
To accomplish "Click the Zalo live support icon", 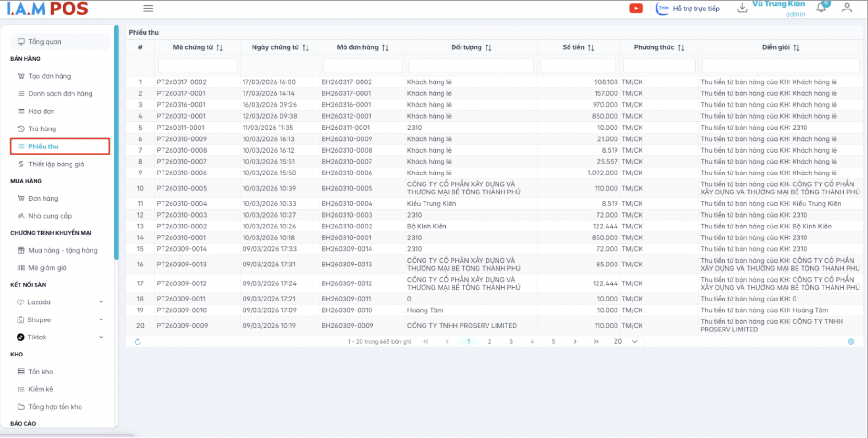I will 662,9.
